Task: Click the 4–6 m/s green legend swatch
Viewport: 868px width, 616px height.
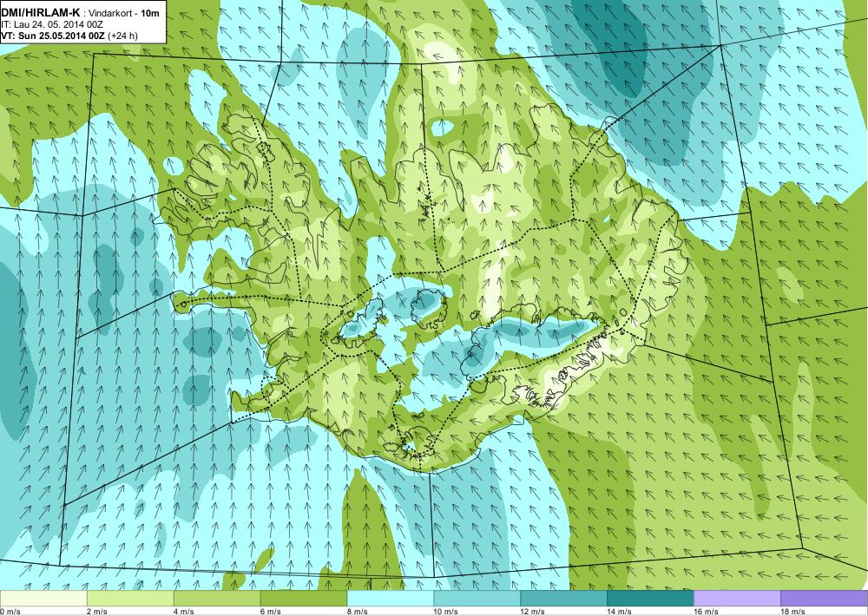Action: [217, 599]
